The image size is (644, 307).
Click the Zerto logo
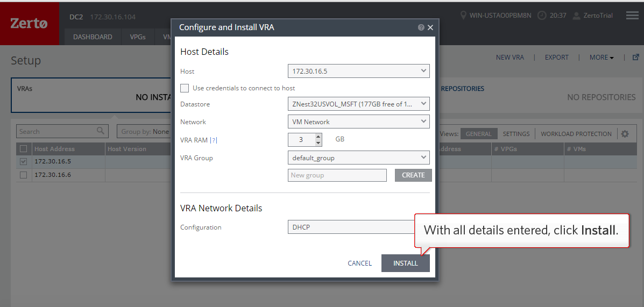[29, 23]
